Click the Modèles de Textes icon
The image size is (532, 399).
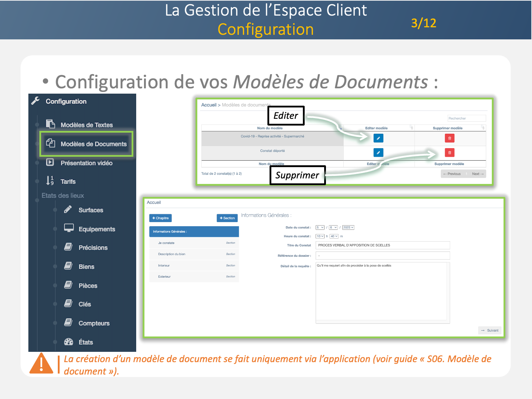pyautogui.click(x=50, y=124)
